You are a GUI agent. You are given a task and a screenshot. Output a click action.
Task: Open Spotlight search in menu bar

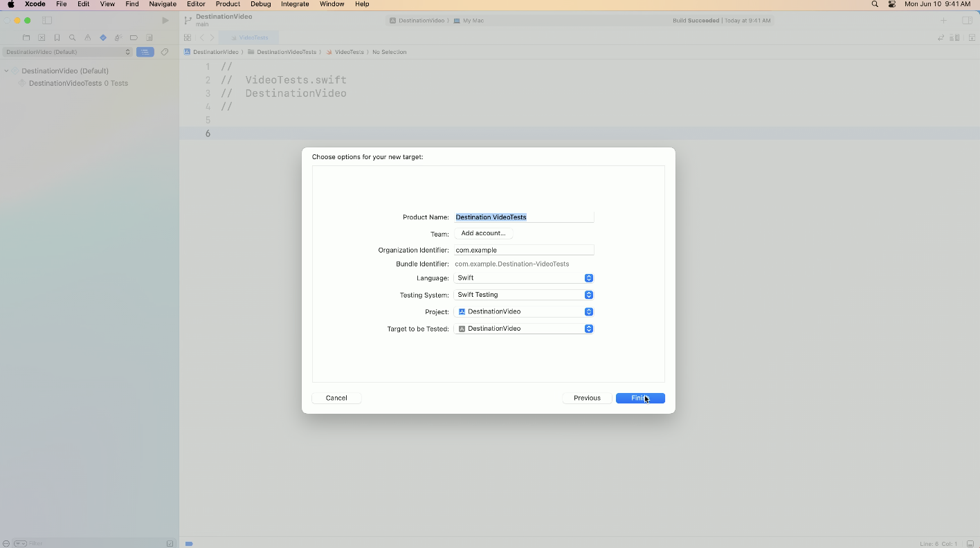pyautogui.click(x=875, y=4)
